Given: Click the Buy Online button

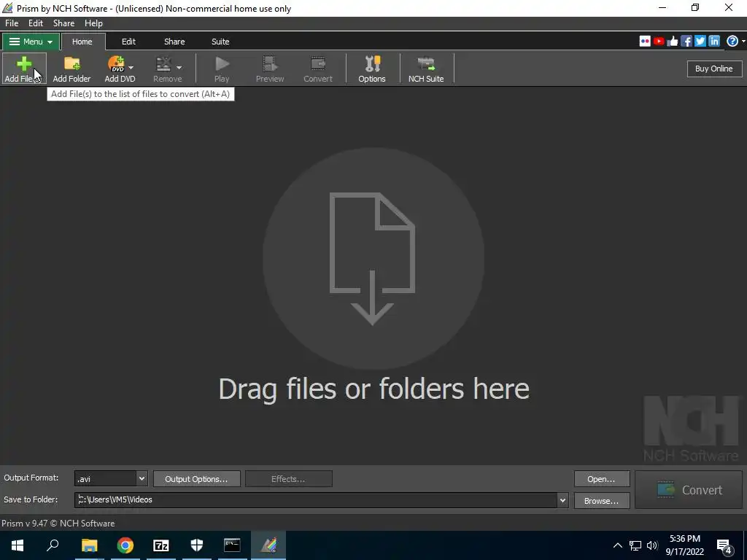Looking at the screenshot, I should (x=714, y=69).
